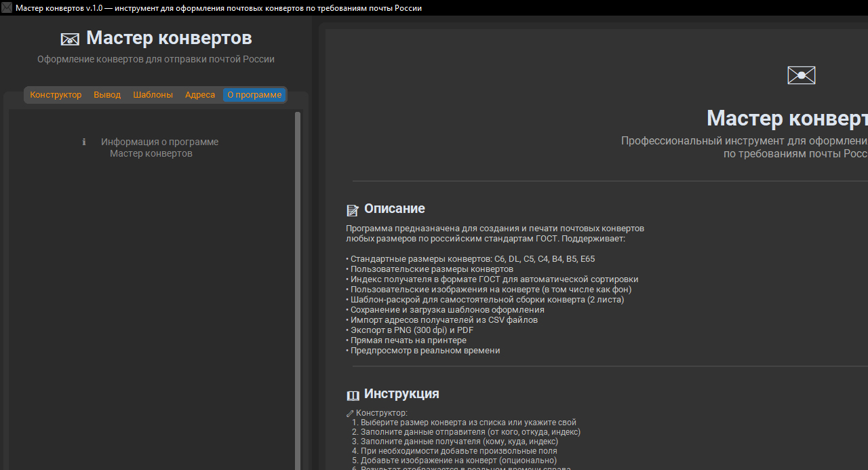
Task: Click the 'Импорт адресов получателей из CSV' line
Action: (443, 320)
